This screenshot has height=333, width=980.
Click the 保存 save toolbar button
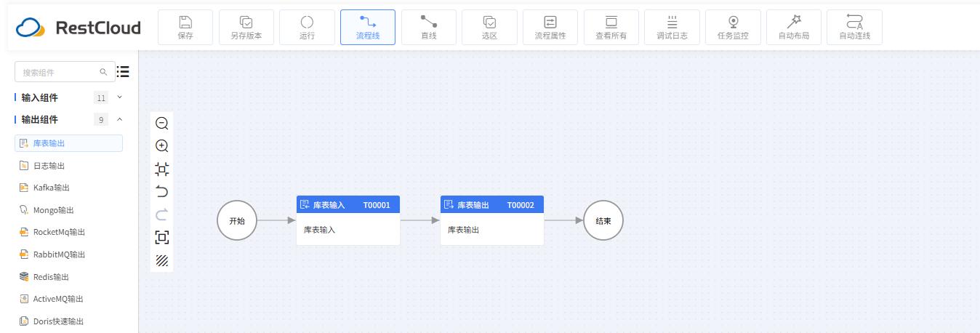[x=185, y=28]
